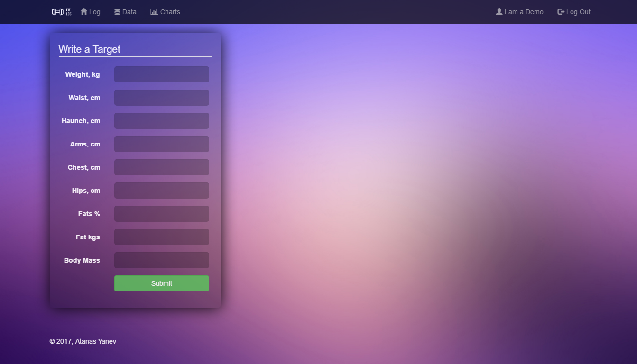
Task: Open the Log page from navbar
Action: click(x=94, y=12)
